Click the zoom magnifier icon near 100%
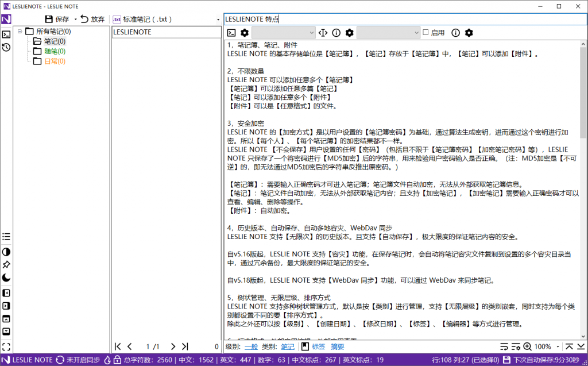588x366 pixels. point(527,346)
